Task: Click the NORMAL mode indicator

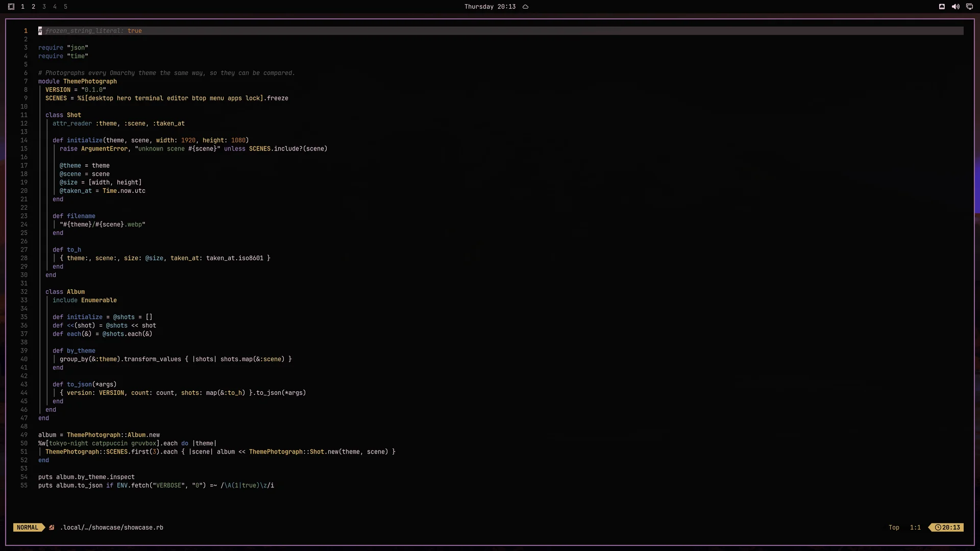Action: click(x=28, y=528)
